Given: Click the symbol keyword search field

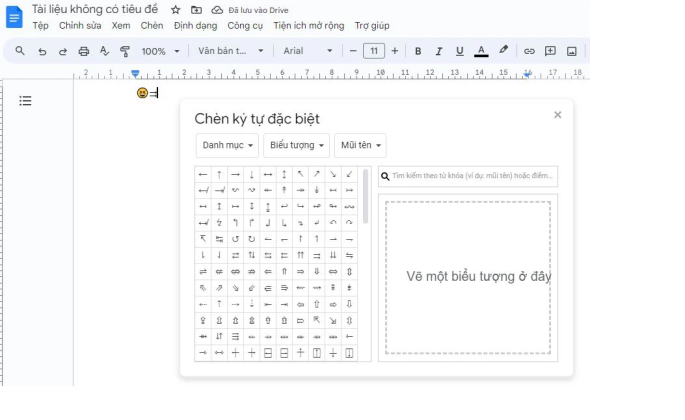Looking at the screenshot, I should [x=472, y=176].
